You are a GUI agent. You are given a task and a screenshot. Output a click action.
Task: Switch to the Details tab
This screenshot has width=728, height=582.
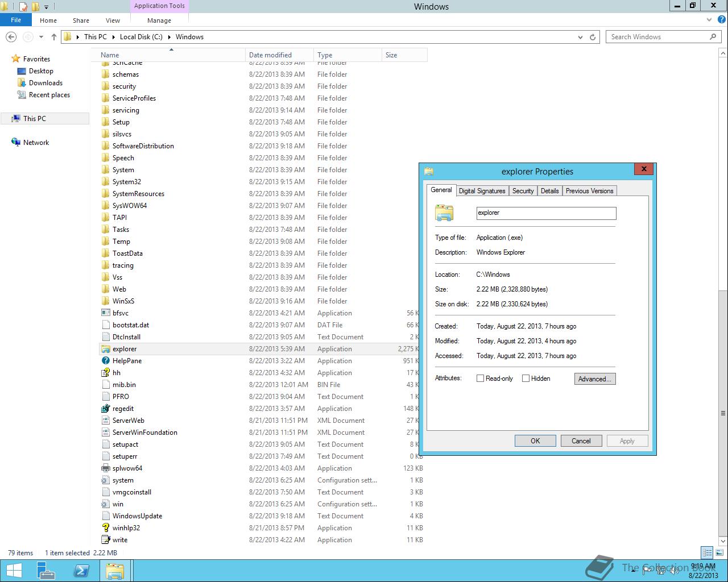point(549,191)
